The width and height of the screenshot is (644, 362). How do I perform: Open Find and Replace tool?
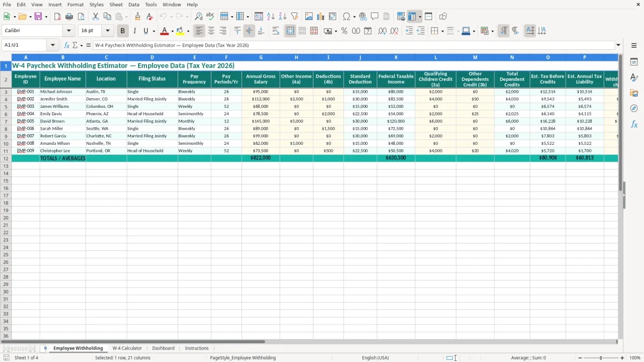pyautogui.click(x=199, y=17)
